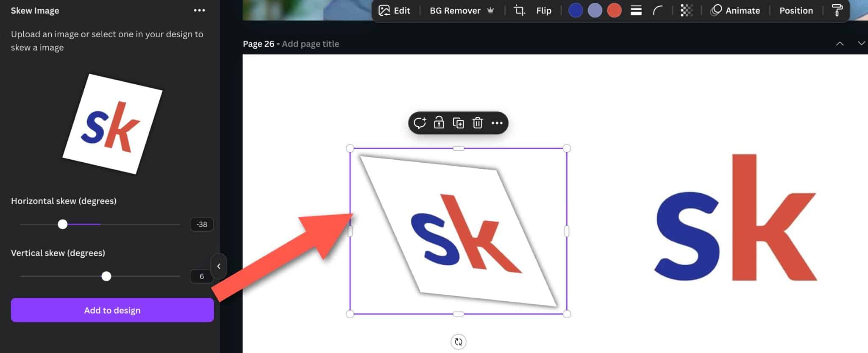Move page up with the chevron
The width and height of the screenshot is (868, 353).
point(840,44)
